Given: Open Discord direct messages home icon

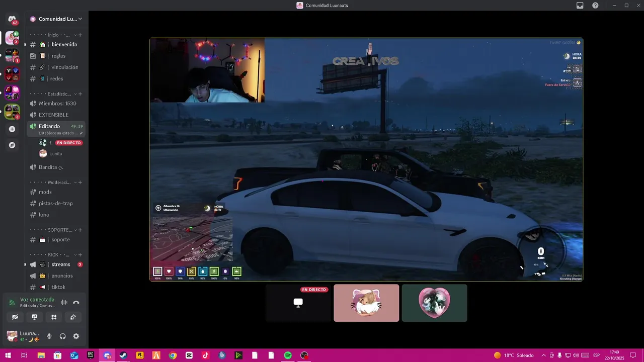Looking at the screenshot, I should [x=12, y=19].
